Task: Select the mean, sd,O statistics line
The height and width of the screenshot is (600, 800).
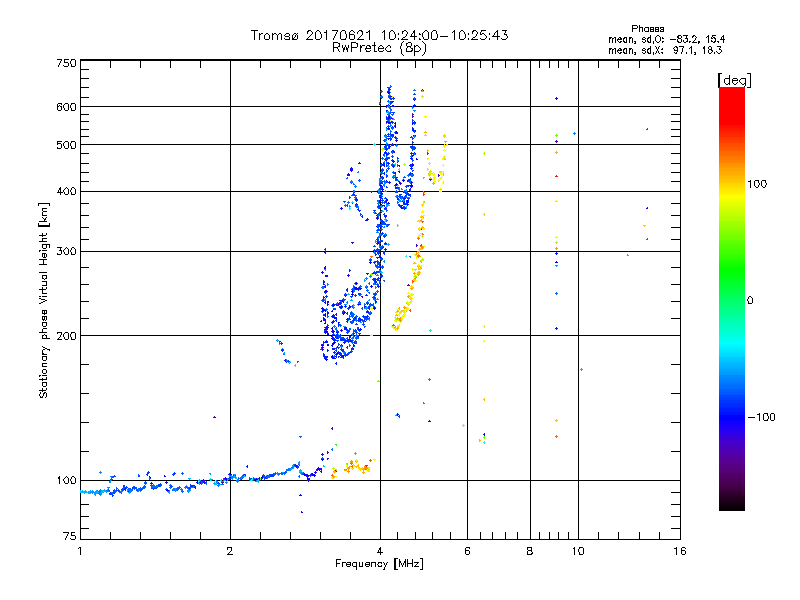Action: [665, 39]
